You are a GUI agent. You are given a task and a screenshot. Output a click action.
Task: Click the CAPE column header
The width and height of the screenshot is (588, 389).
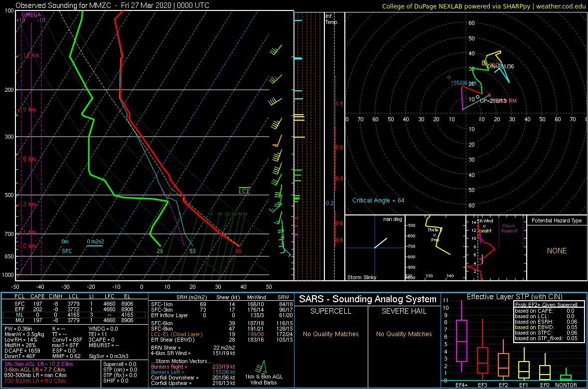37,297
